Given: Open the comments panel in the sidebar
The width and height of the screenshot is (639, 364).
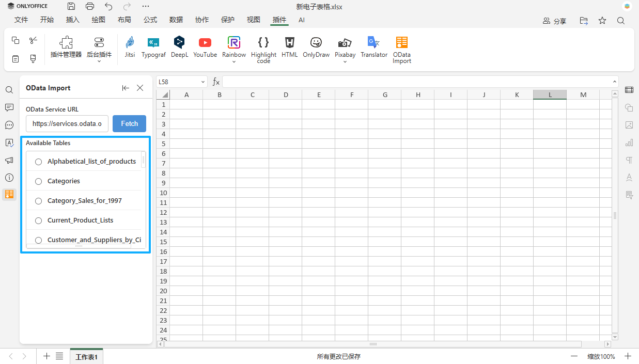Looking at the screenshot, I should 9,107.
